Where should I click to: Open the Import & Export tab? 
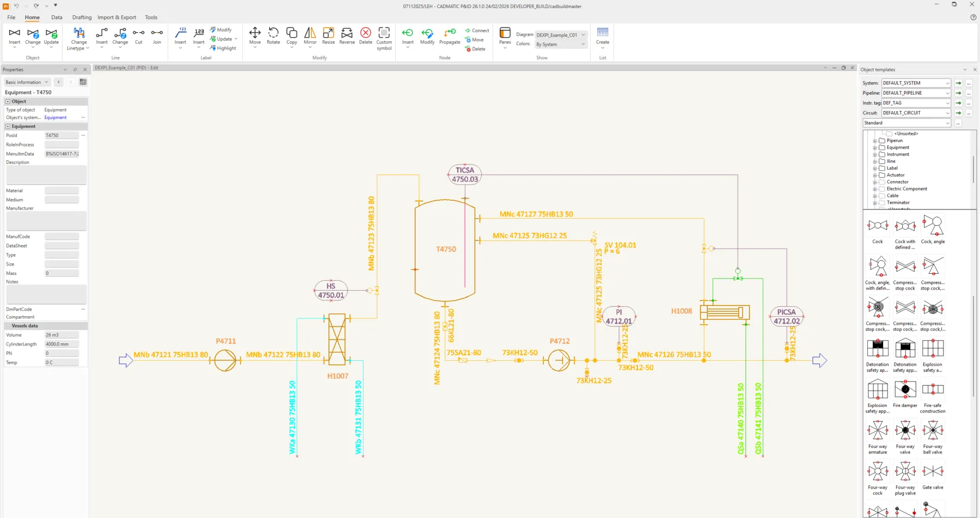point(117,17)
